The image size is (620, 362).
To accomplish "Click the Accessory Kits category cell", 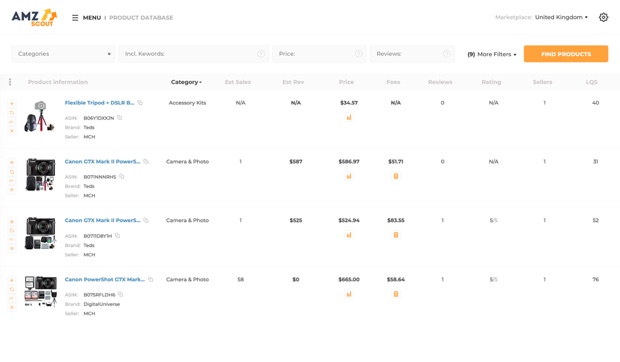I will pyautogui.click(x=187, y=103).
